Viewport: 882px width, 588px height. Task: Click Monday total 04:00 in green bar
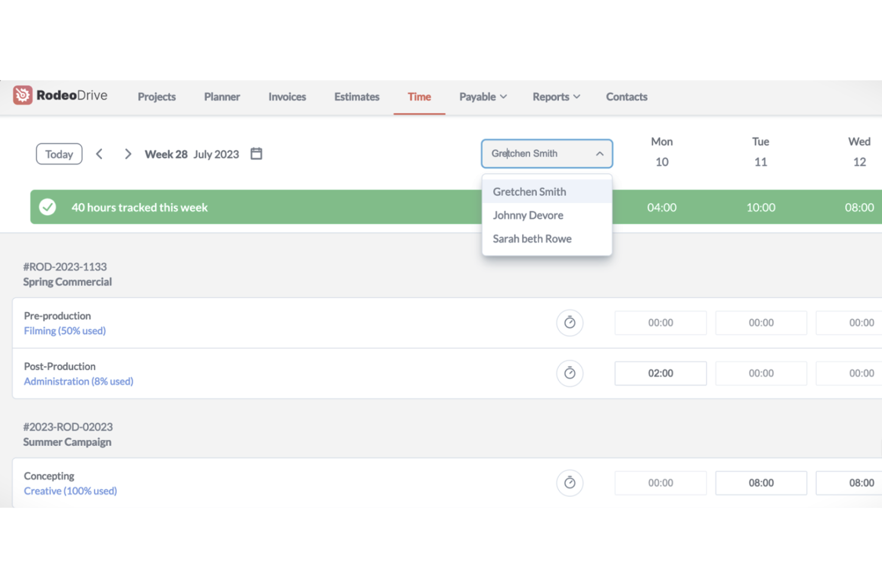661,207
